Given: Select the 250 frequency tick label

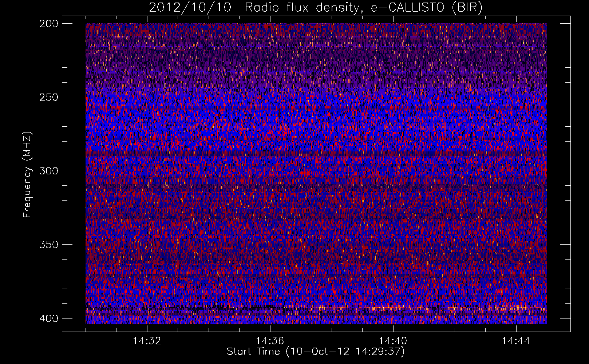Looking at the screenshot, I should tap(48, 97).
